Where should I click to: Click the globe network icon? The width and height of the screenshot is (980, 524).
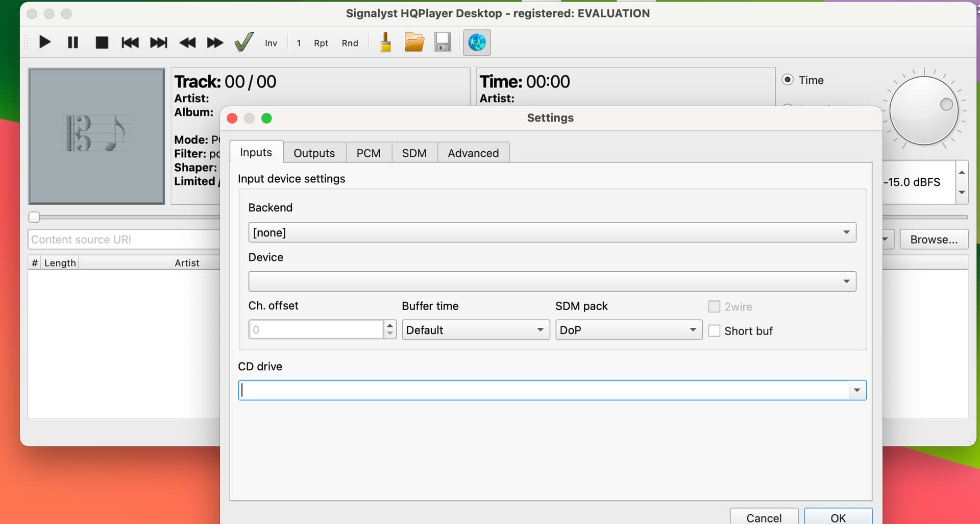coord(477,42)
